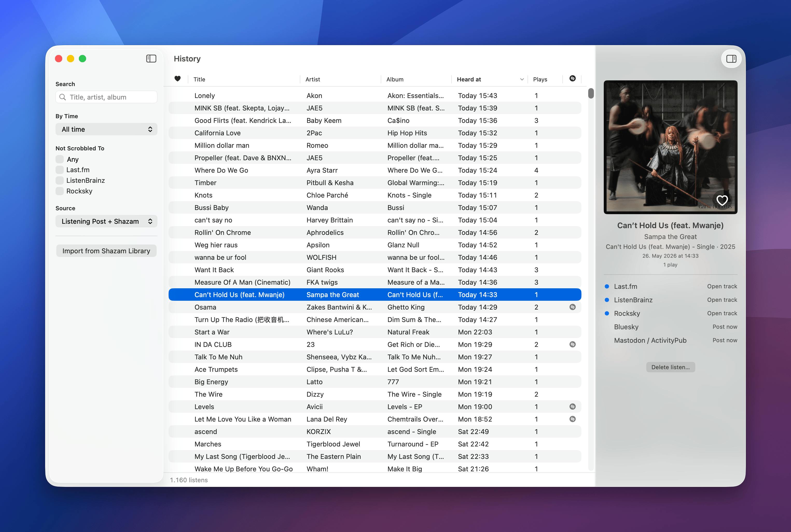
Task: Click Shazam icon in Osama row
Action: [572, 307]
